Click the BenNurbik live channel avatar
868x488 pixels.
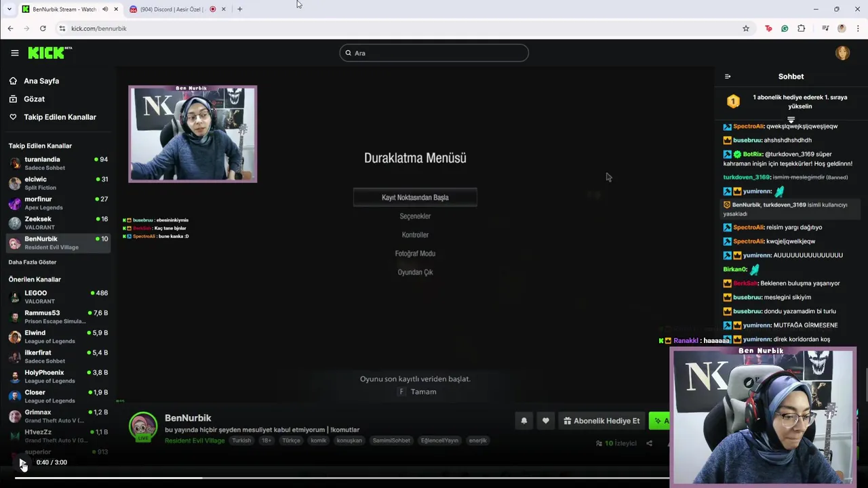point(143,426)
